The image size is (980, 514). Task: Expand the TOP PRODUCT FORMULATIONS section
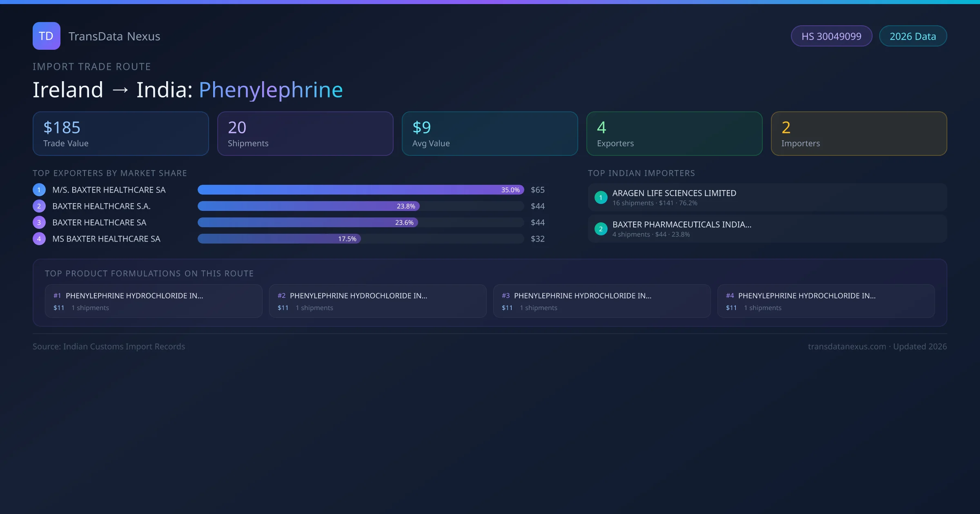pyautogui.click(x=149, y=273)
